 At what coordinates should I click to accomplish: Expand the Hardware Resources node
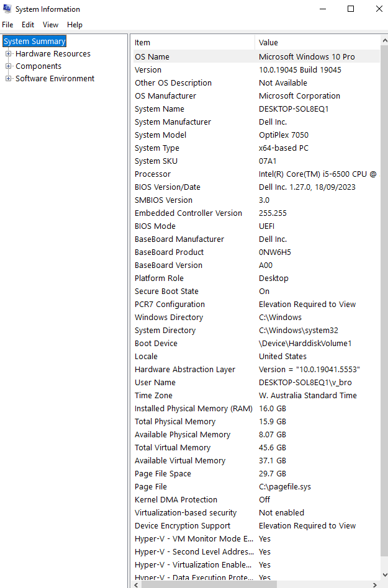(8, 54)
